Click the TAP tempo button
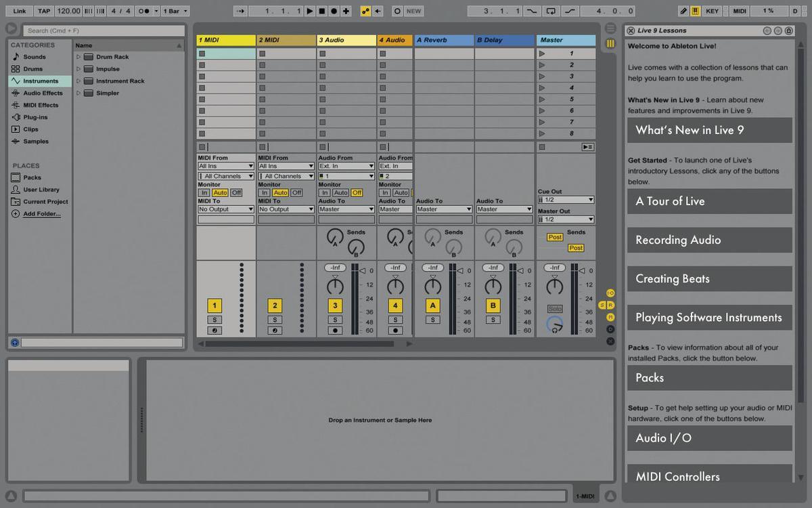This screenshot has height=508, width=812. 44,11
